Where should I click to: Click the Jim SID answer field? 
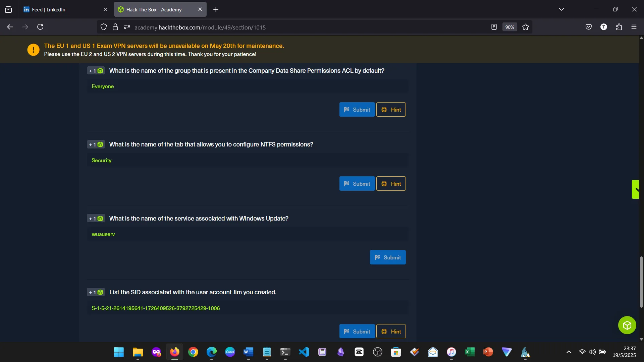pos(248,308)
